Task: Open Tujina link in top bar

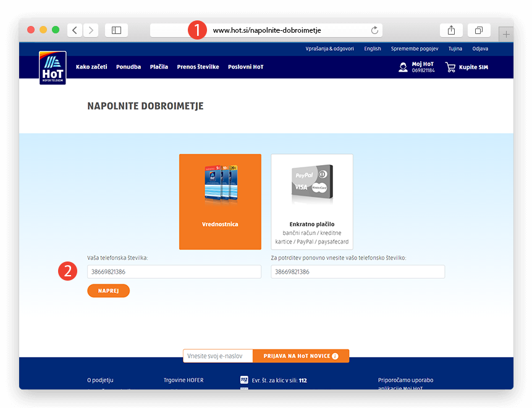Action: click(x=455, y=49)
